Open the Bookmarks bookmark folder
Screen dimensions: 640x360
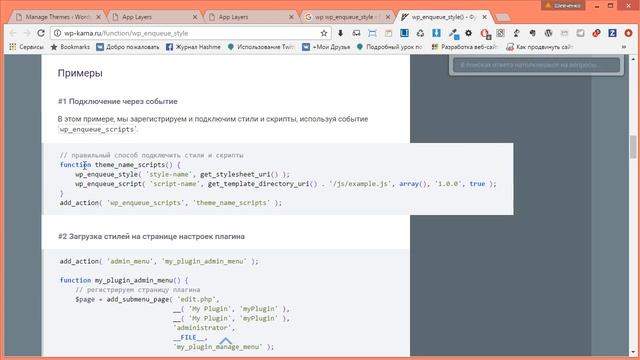[70, 47]
